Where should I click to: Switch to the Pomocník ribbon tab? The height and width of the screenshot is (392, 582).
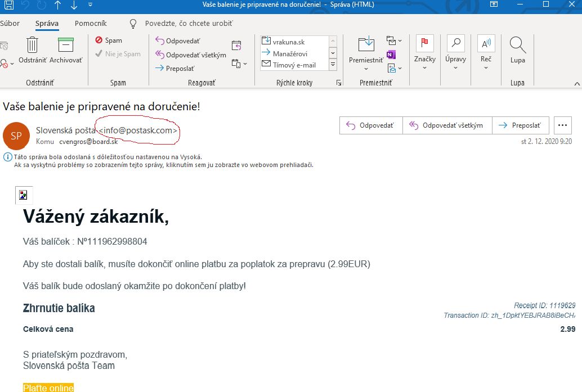pos(91,24)
